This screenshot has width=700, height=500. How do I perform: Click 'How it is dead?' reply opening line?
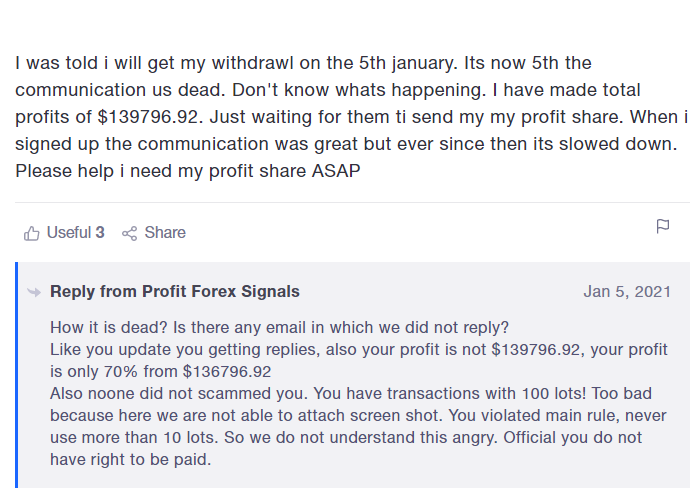pyautogui.click(x=109, y=328)
